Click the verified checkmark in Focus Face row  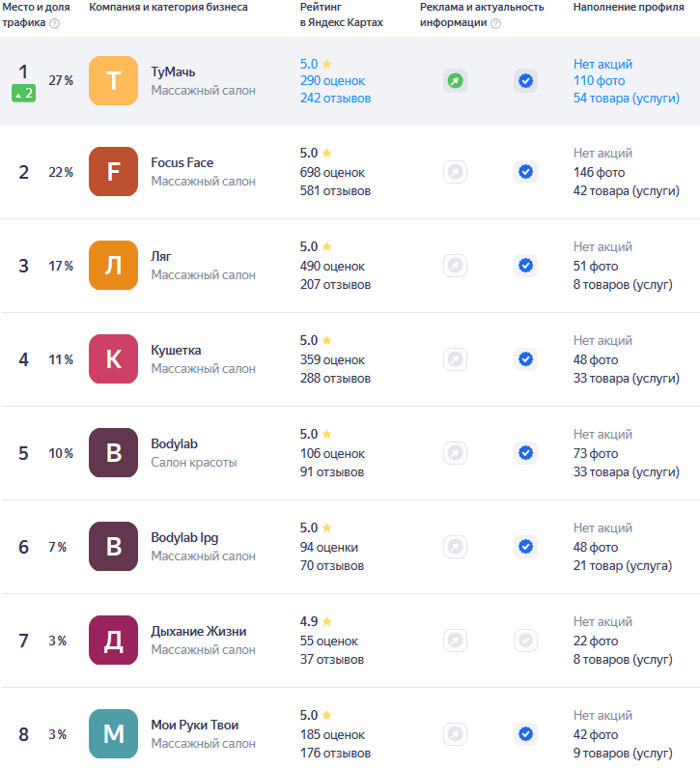(x=526, y=172)
